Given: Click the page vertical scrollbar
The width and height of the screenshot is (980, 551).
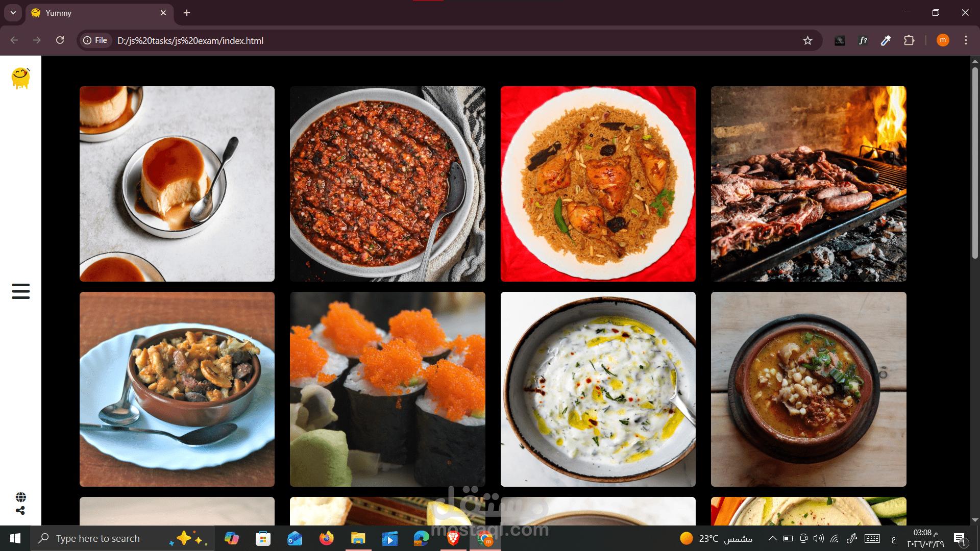Looking at the screenshot, I should click(974, 163).
